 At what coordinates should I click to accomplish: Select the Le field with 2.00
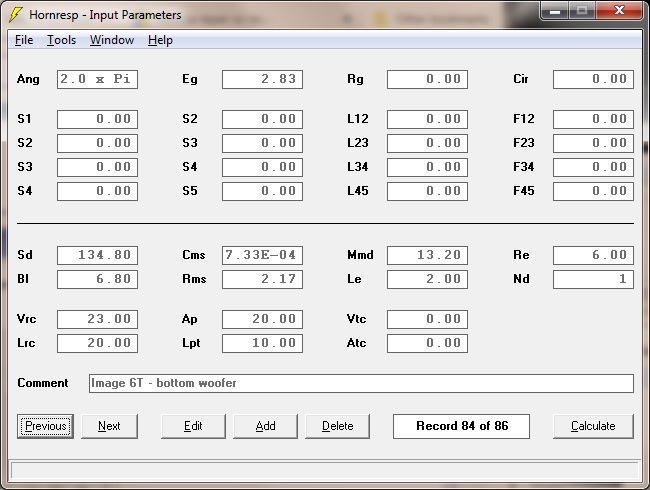[x=427, y=279]
